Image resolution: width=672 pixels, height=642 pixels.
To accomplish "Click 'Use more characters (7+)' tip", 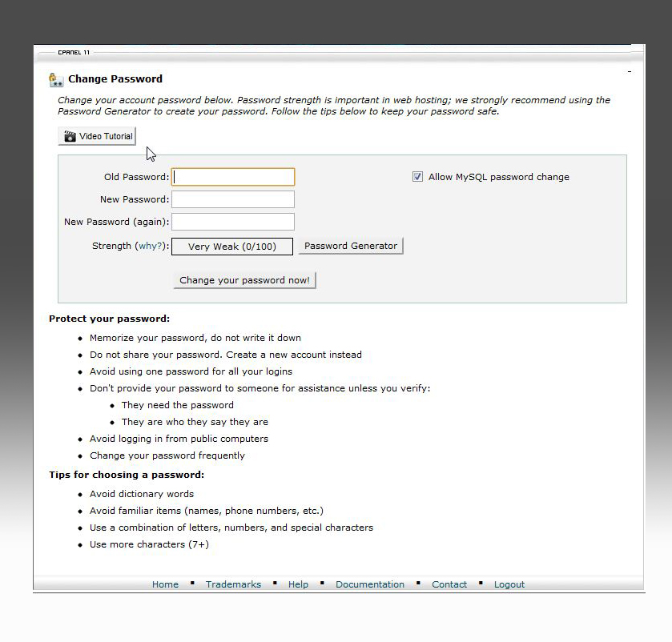I will click(x=149, y=544).
